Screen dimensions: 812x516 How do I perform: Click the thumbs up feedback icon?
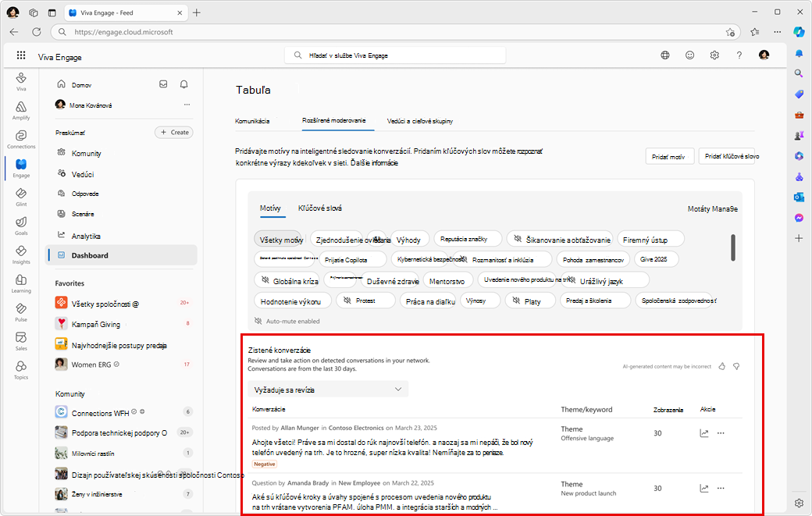pos(722,366)
